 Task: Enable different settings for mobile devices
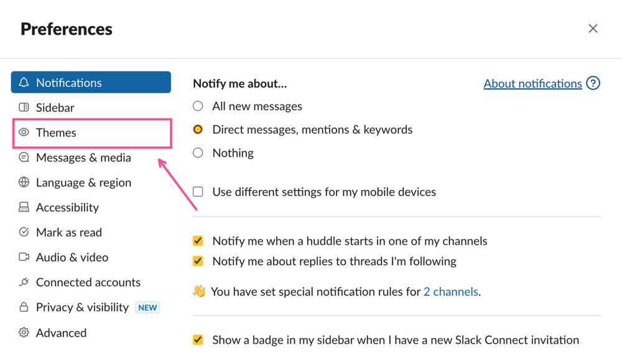pos(197,191)
